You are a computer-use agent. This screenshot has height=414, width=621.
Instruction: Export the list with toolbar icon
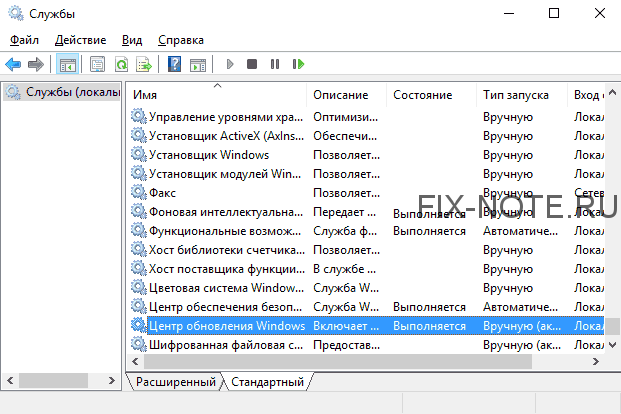pos(144,64)
